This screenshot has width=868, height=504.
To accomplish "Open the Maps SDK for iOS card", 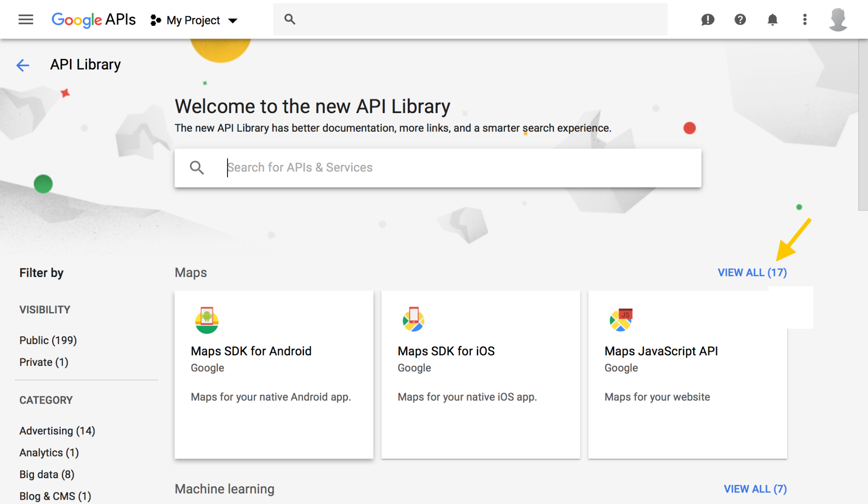I will click(x=481, y=374).
